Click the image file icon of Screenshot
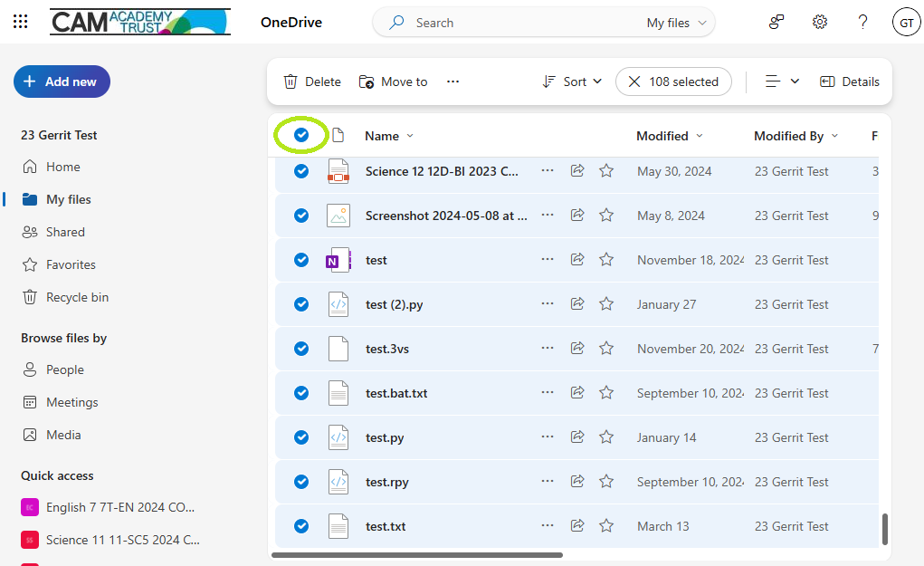This screenshot has height=566, width=924. click(x=338, y=216)
